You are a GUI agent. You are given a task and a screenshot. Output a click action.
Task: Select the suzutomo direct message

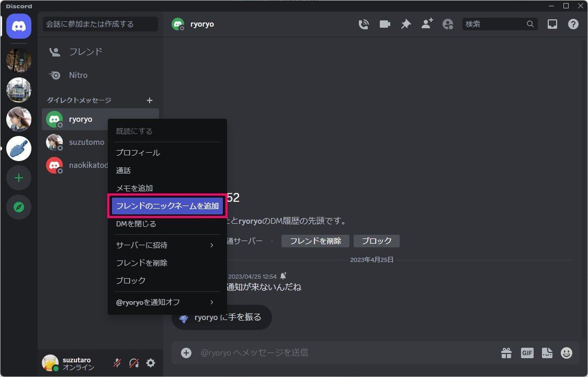[75, 142]
